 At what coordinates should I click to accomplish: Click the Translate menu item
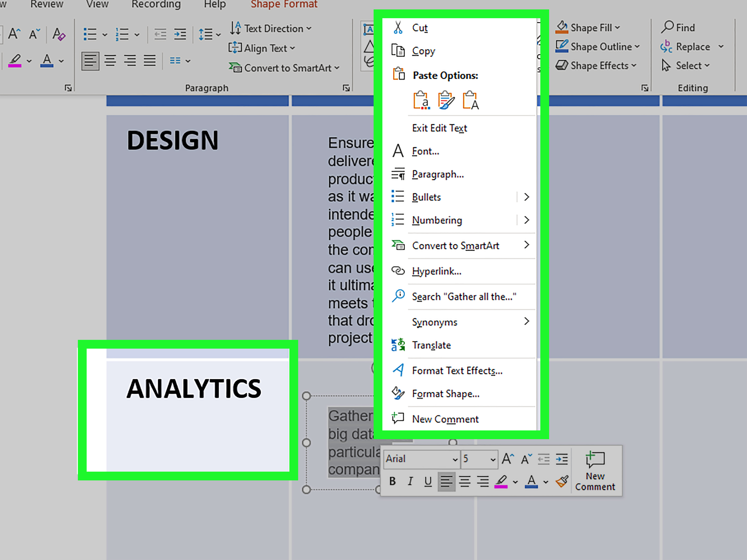coord(431,345)
